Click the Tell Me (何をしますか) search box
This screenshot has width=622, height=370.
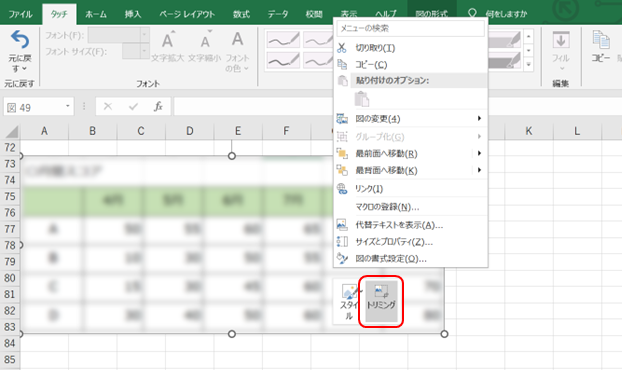tap(506, 14)
